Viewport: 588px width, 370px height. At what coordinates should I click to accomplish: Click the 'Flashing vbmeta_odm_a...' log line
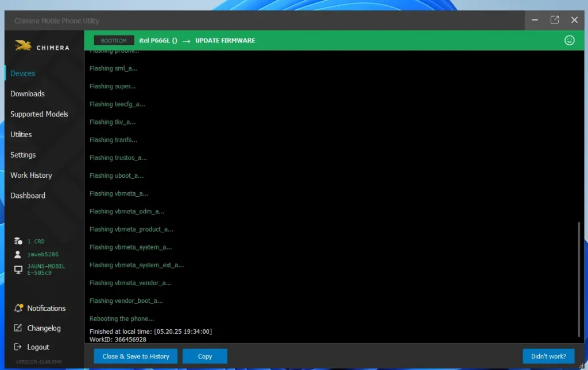pos(127,212)
